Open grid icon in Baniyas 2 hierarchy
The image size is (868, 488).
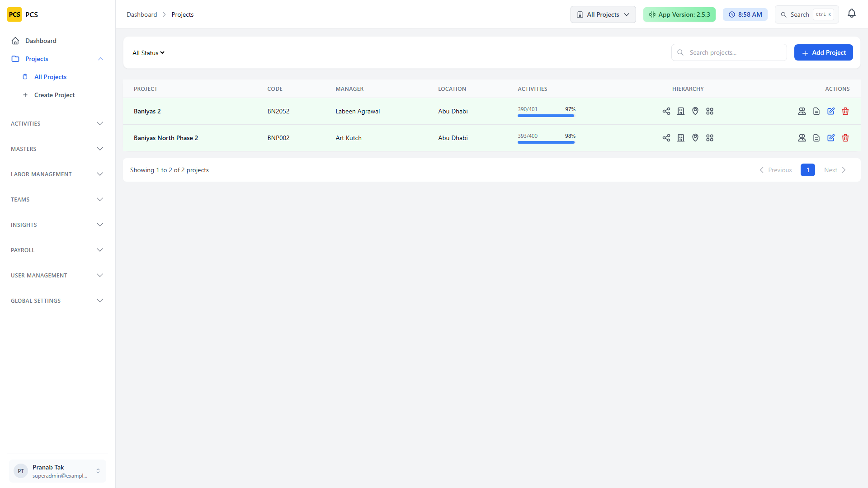pos(710,111)
